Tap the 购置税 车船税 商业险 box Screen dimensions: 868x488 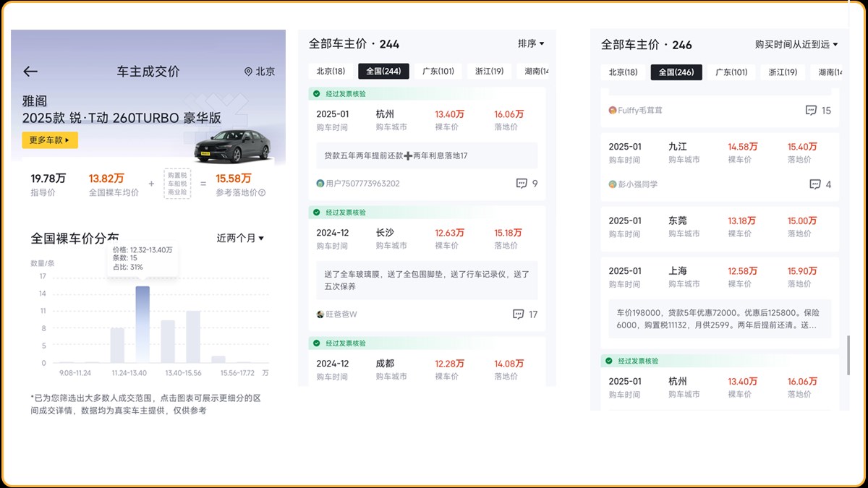coord(177,184)
